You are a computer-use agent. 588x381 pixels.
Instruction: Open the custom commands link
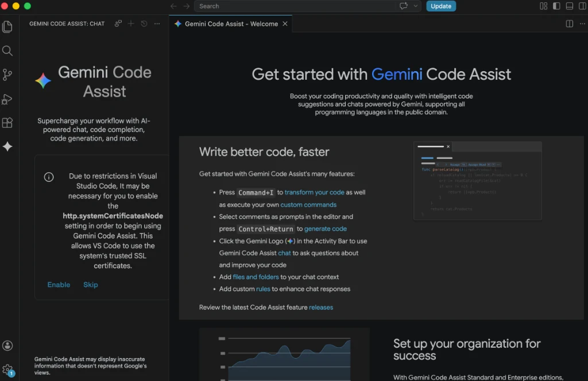[308, 205]
